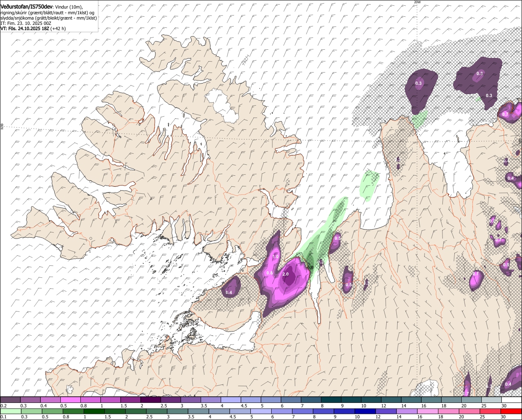Pick lower legend pale green swatch 0.1–0.3
This screenshot has height=420, width=522.
pyautogui.click(x=11, y=411)
